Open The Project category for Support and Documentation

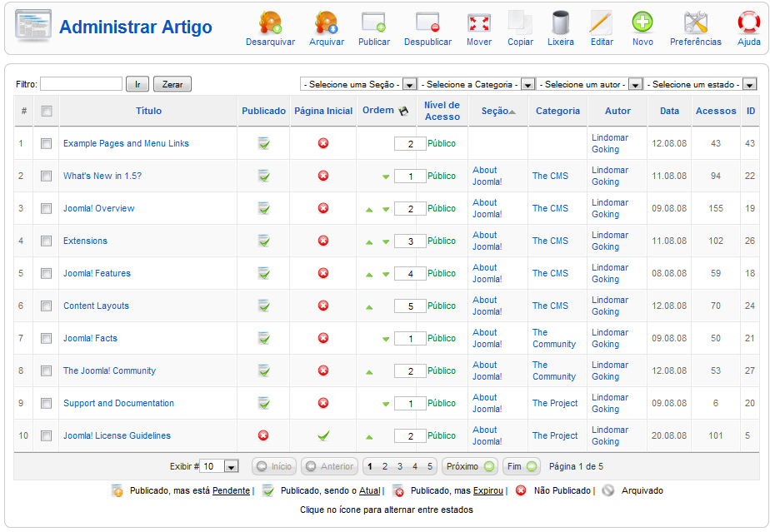(555, 403)
